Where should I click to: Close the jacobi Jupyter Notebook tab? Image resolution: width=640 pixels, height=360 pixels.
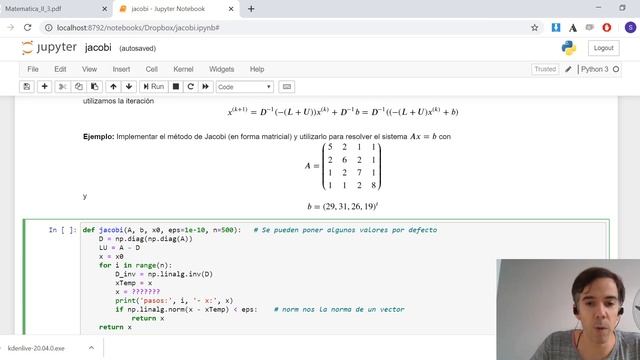(x=231, y=9)
